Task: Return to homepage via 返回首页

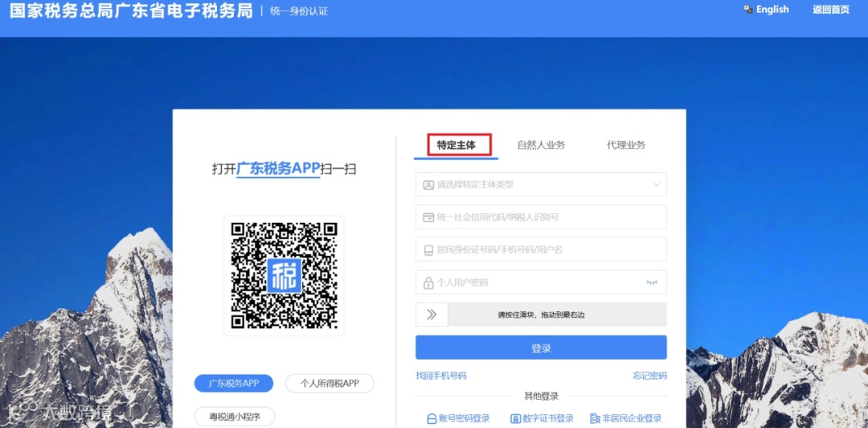Action: click(831, 10)
